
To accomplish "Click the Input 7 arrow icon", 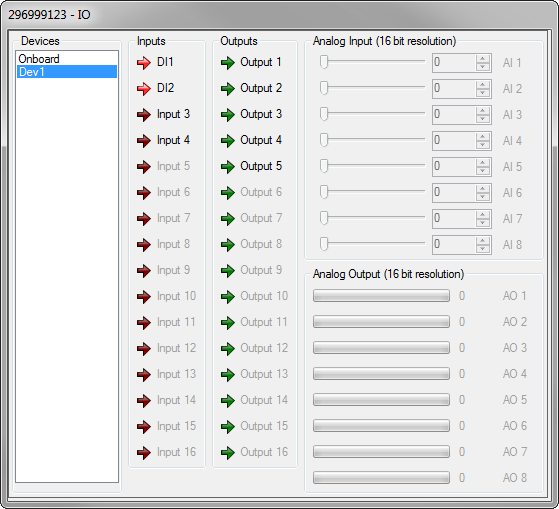I will [x=144, y=219].
